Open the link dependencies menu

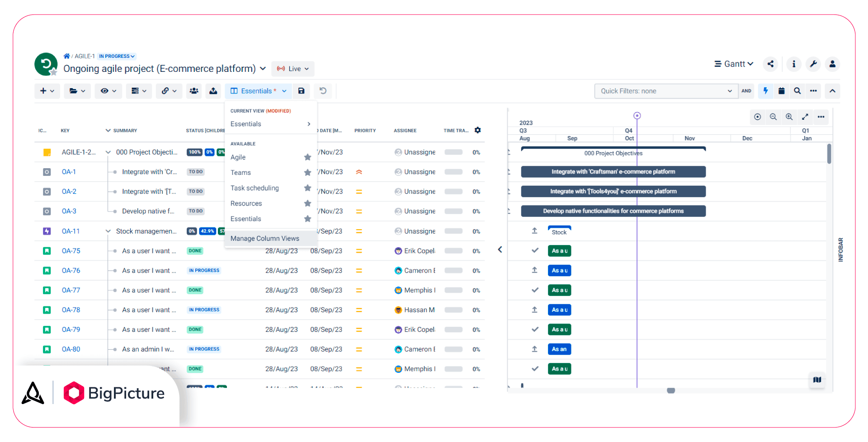(169, 91)
